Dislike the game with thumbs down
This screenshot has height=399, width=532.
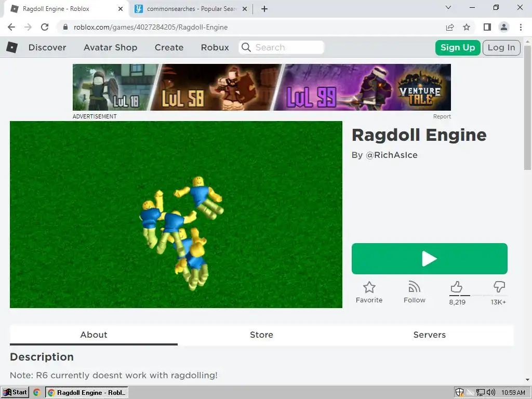point(499,287)
